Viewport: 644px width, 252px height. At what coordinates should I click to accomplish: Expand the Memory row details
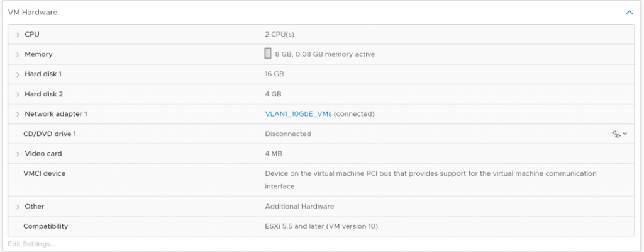(x=18, y=55)
